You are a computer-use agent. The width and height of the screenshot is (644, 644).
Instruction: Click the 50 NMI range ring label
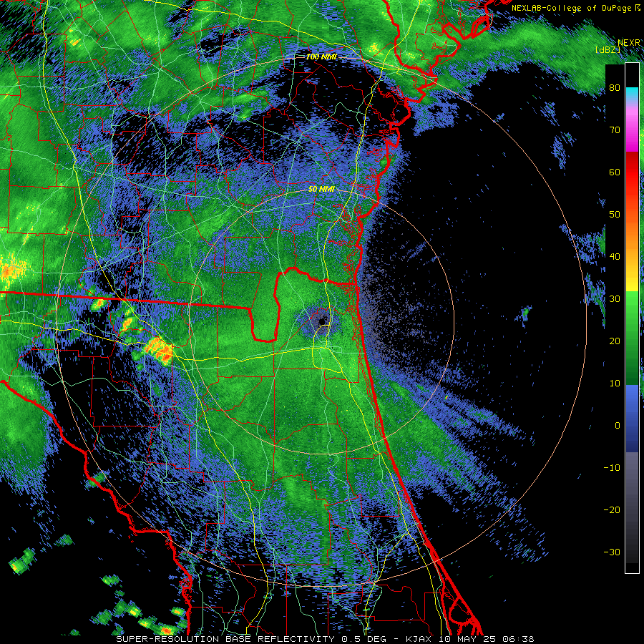321,189
